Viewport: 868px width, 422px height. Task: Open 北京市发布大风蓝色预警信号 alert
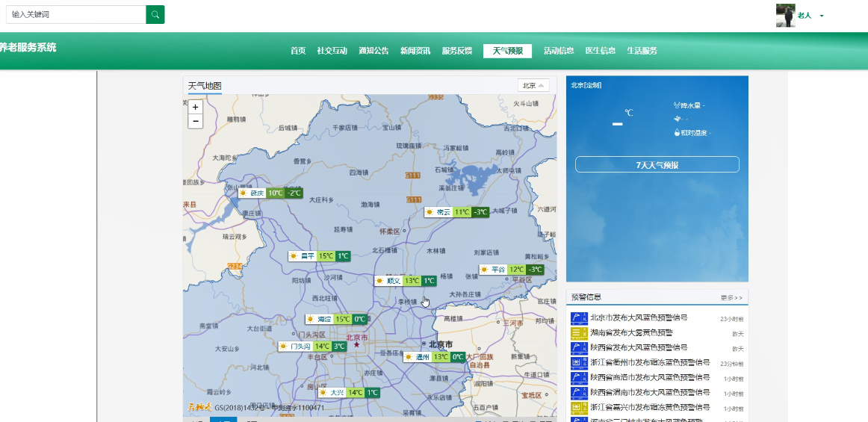(x=639, y=318)
